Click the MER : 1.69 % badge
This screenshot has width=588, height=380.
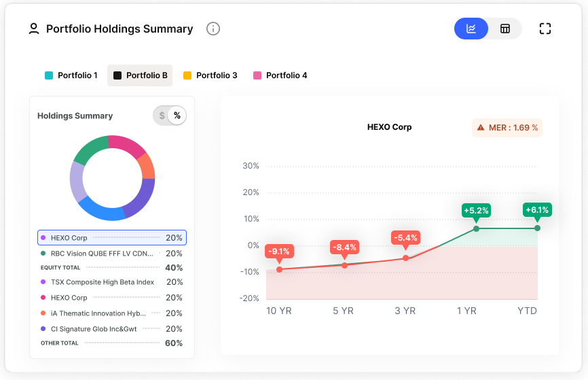507,128
